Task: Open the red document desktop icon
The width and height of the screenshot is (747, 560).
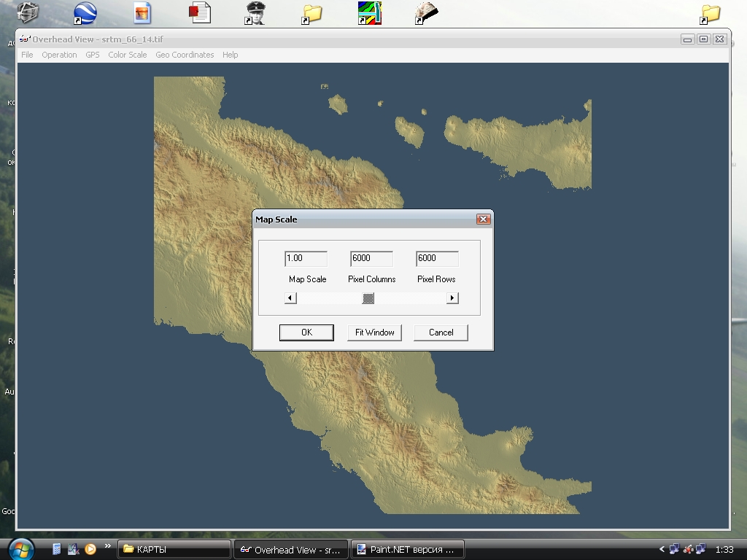Action: click(199, 13)
